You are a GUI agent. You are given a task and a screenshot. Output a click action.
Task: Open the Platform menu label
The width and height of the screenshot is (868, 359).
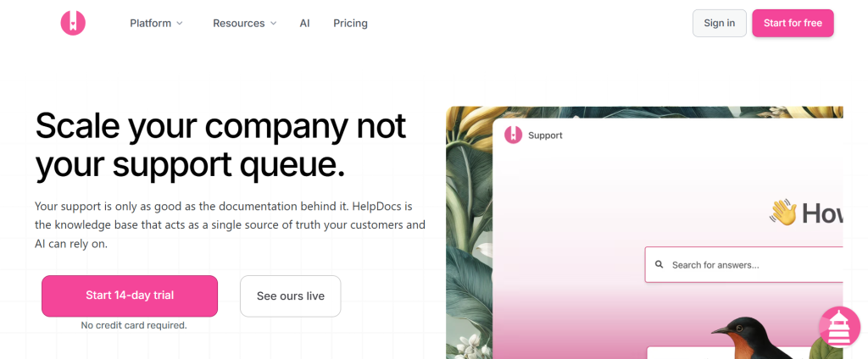(150, 24)
